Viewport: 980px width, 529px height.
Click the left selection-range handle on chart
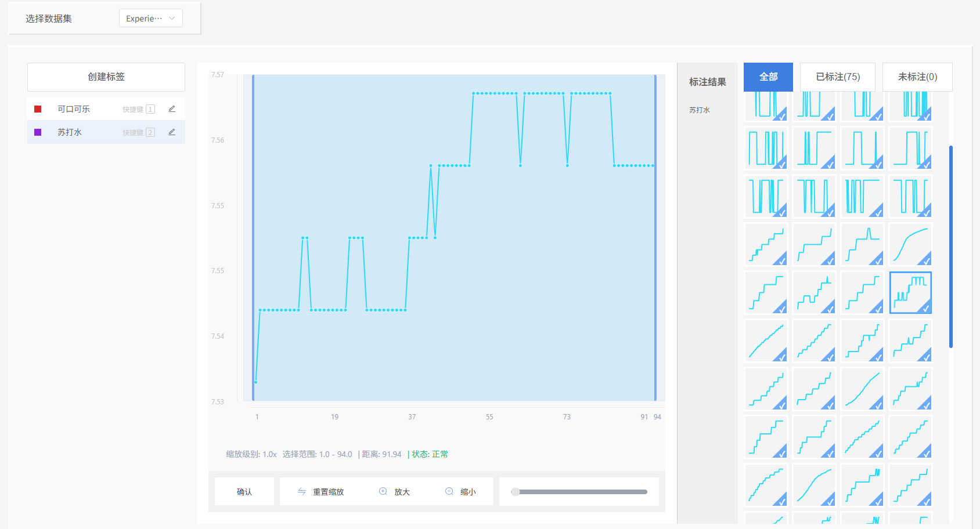pos(253,238)
